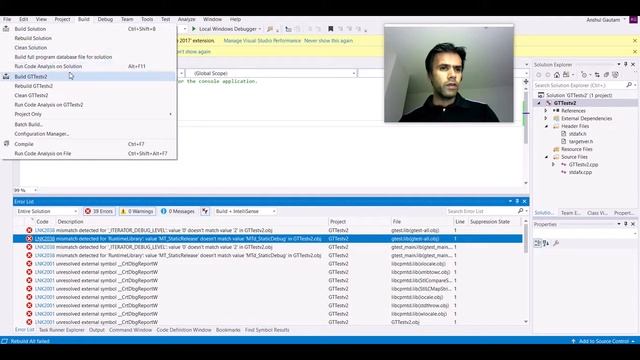Click the webcam video thumbnail
Screen dimensions: 640x360
449,73
